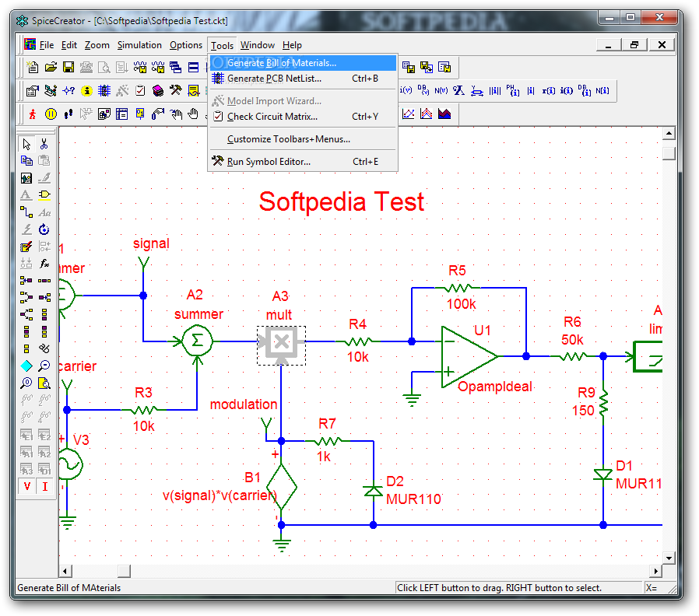Open a circuit file with folder icon
This screenshot has width=699, height=616.
pos(51,67)
